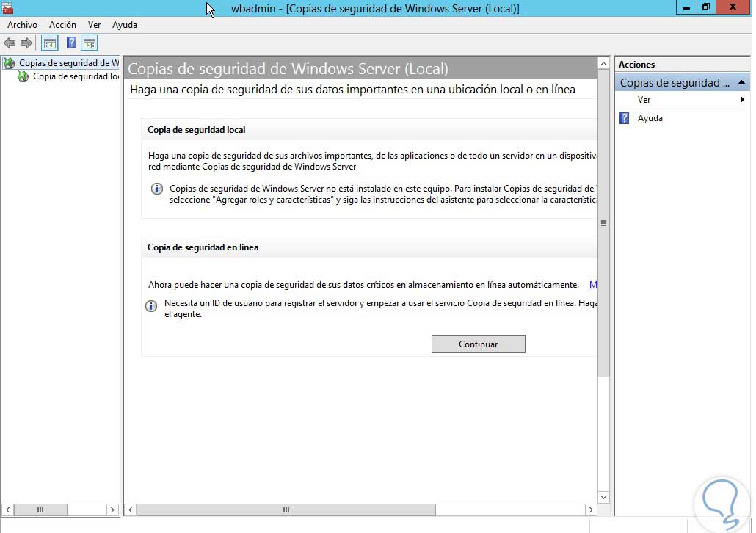This screenshot has height=533, width=756.
Task: Click the wbadmin app icon in title bar
Action: pos(7,8)
